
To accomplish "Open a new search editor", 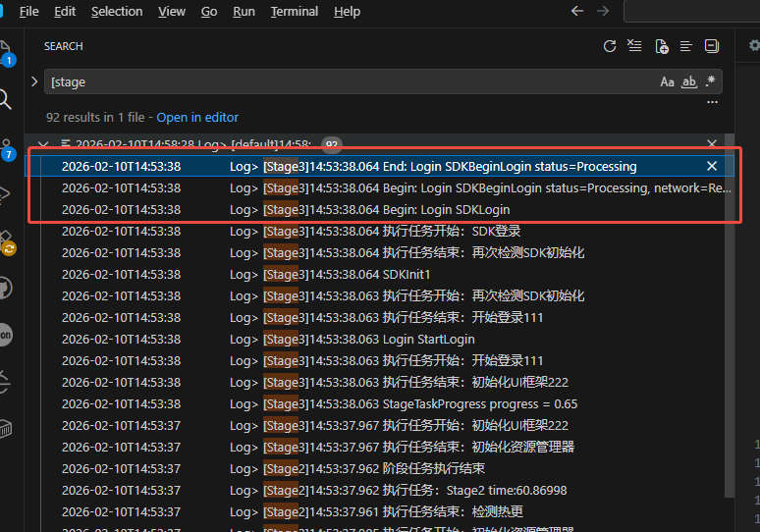I will [x=661, y=46].
